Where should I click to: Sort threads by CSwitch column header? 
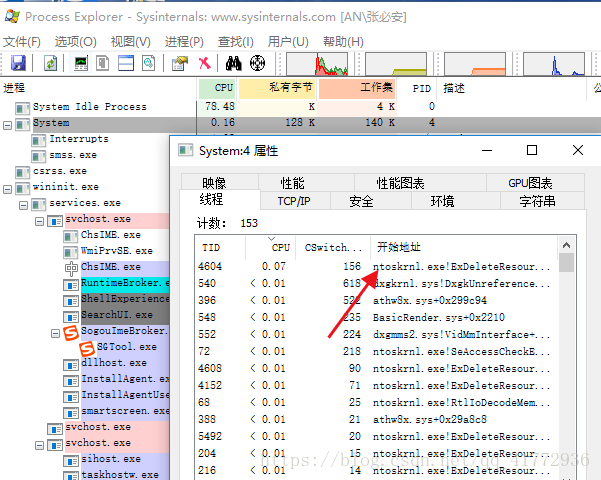coord(333,247)
